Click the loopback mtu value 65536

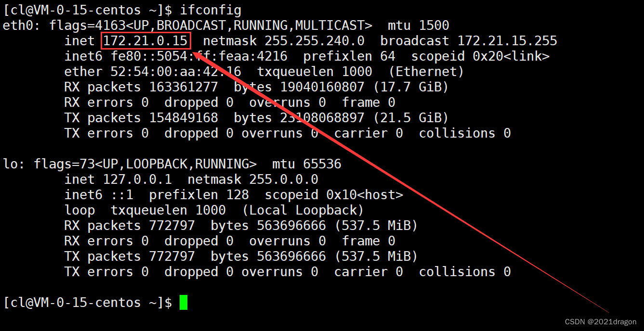point(322,164)
